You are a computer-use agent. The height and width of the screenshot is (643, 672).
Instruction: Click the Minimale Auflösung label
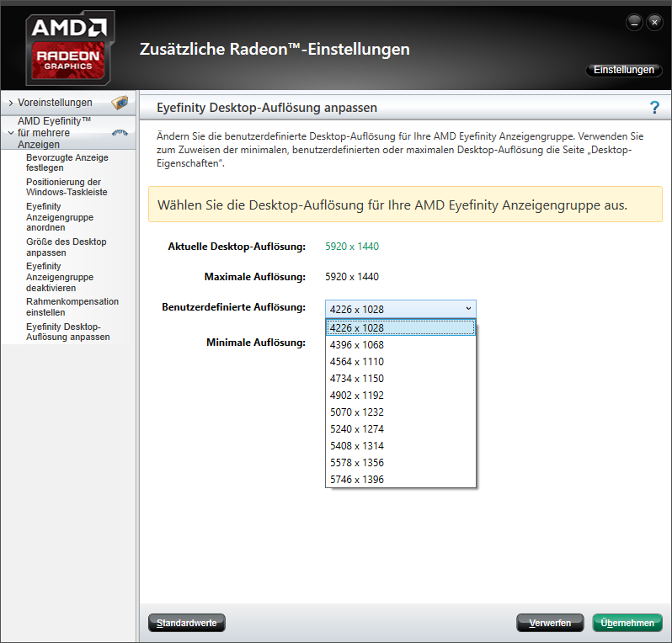coord(256,343)
